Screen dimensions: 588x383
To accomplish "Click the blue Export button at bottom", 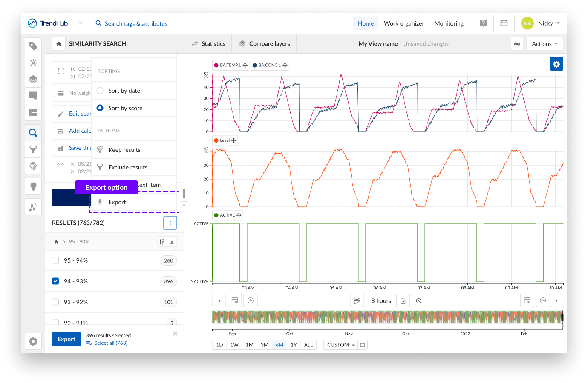I will click(66, 339).
